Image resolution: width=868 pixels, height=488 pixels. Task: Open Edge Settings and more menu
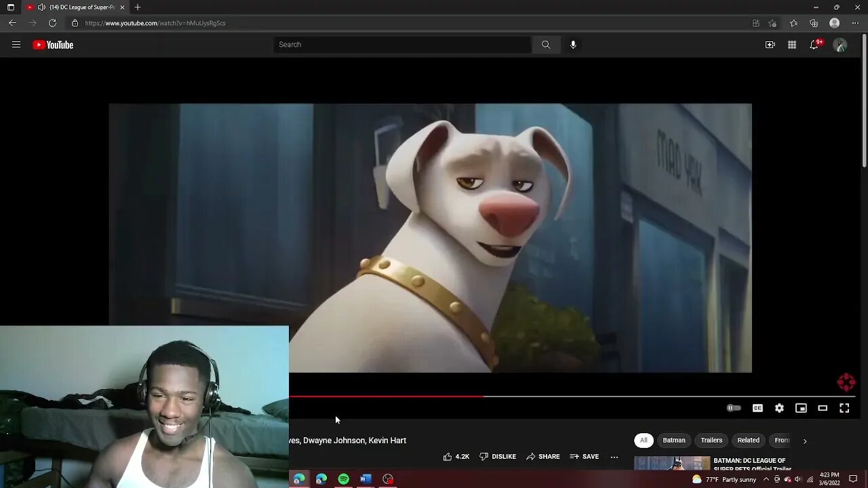pyautogui.click(x=854, y=23)
